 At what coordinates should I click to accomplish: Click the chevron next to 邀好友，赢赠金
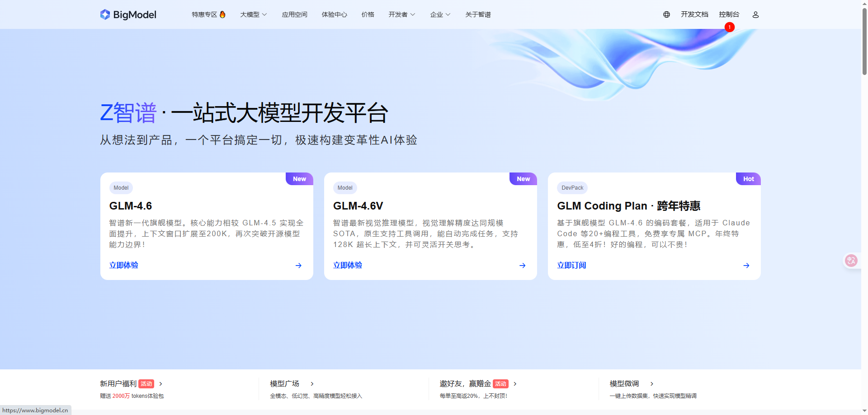515,384
